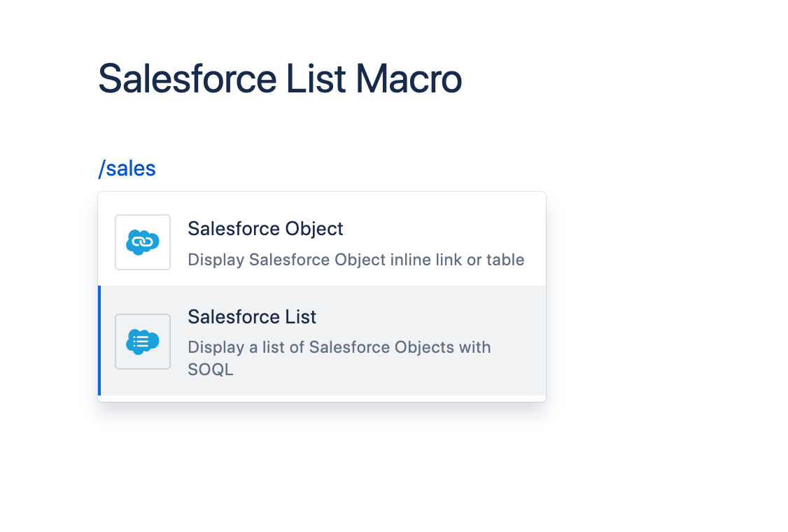Click blank space right of the Salesforce List title
The width and height of the screenshot is (788, 532).
pos(434,317)
